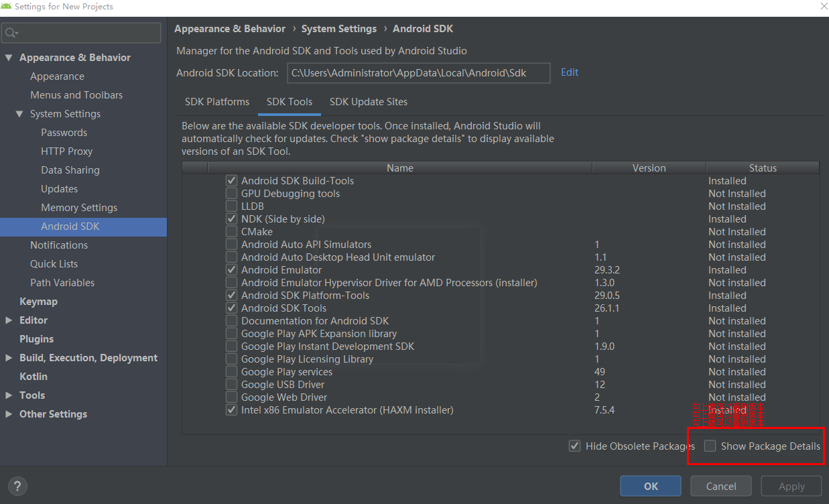Expand the Tools tree node
This screenshot has width=829, height=504.
pos(9,395)
